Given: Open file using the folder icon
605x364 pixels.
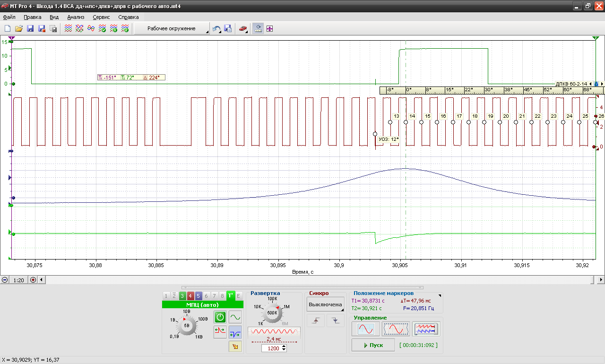Looking at the screenshot, I should [x=19, y=29].
